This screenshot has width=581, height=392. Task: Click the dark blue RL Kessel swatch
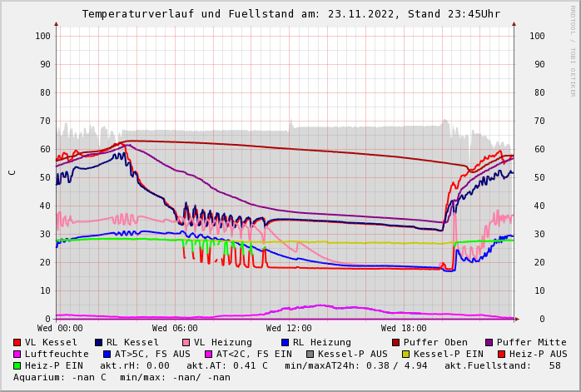tap(99, 342)
